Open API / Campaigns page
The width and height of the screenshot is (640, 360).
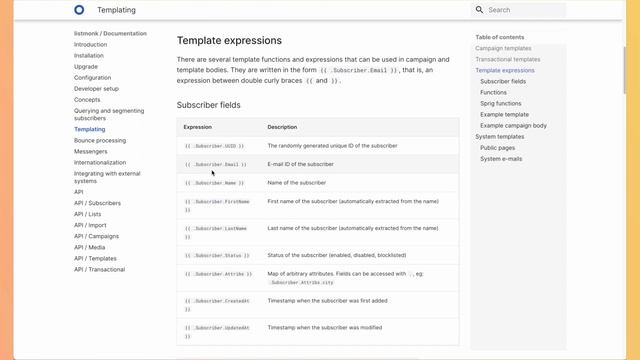tap(96, 236)
